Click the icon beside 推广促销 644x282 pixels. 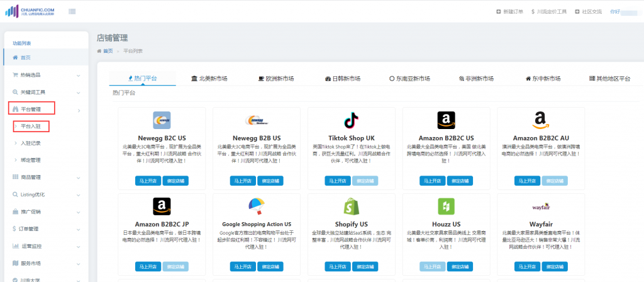point(15,211)
